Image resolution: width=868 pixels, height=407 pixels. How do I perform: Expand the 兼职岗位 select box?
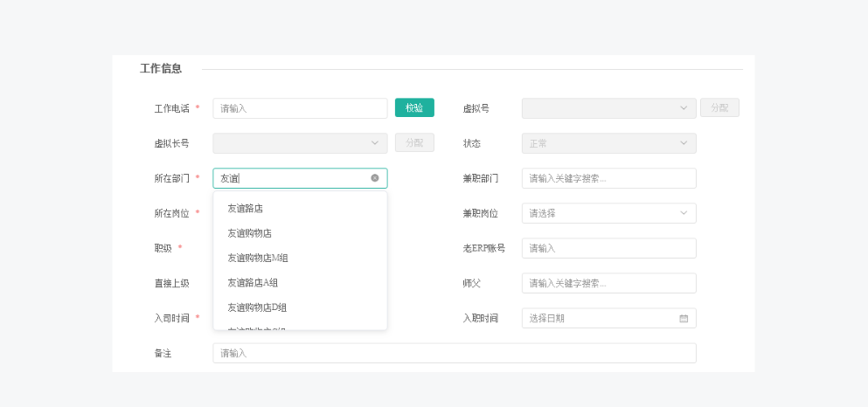[608, 213]
